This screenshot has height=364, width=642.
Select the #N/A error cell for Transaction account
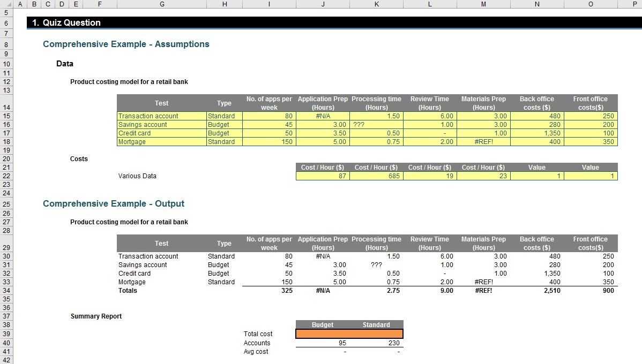[x=323, y=116]
